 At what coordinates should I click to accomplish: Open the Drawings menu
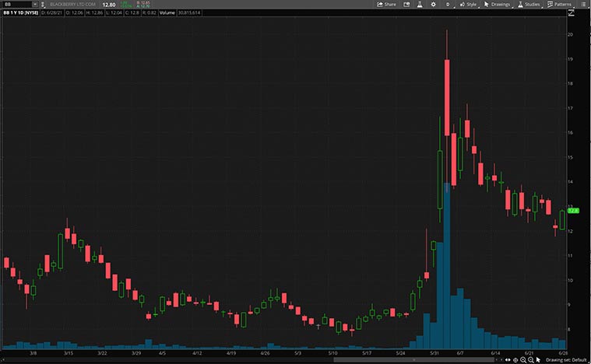497,4
